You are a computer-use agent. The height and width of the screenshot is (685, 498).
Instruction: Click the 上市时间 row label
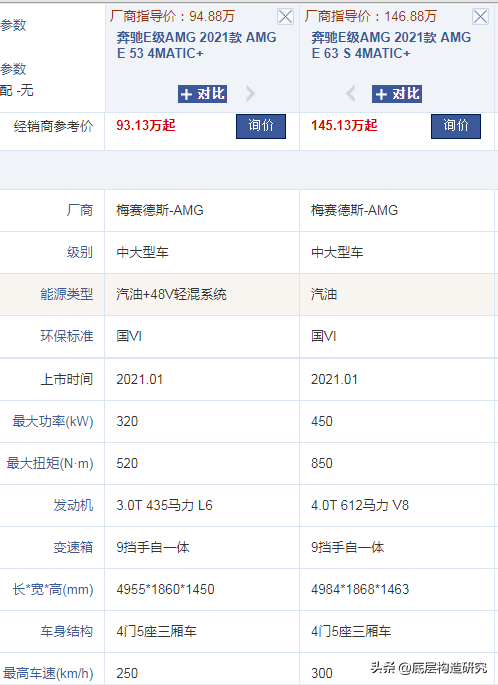(x=67, y=379)
